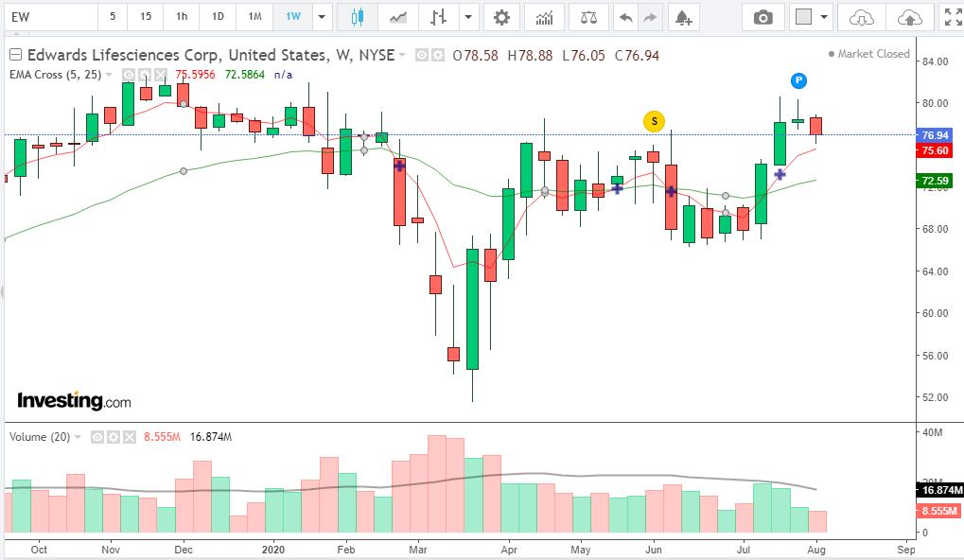Undo the last chart action
The image size is (964, 560).
coord(626,17)
